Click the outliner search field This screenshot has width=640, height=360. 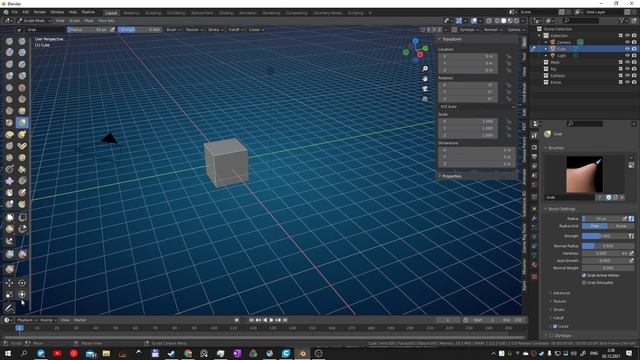(581, 20)
